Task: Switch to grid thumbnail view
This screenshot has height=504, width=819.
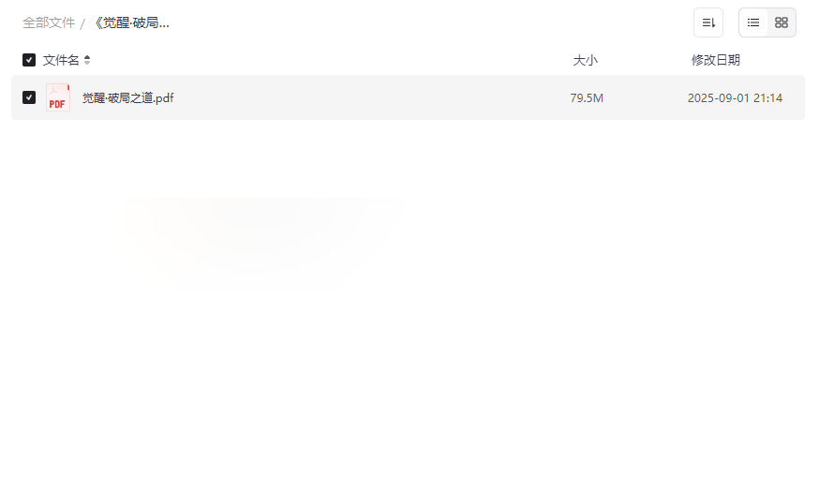Action: coord(782,22)
